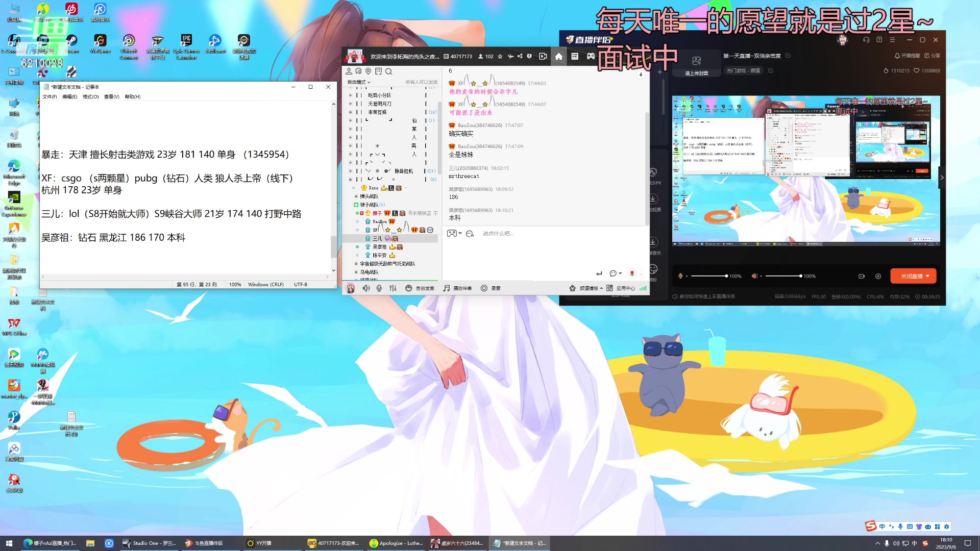
Task: Click the YY video screen icon in the header
Action: [x=543, y=57]
